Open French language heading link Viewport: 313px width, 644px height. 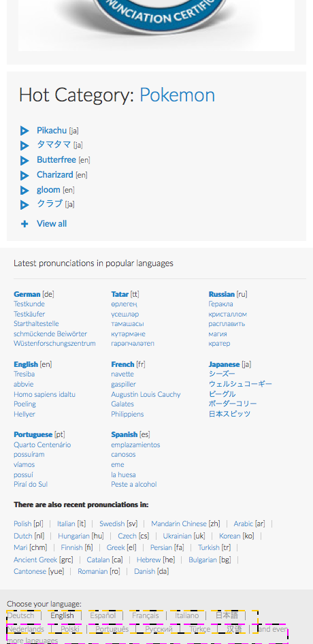click(x=122, y=364)
